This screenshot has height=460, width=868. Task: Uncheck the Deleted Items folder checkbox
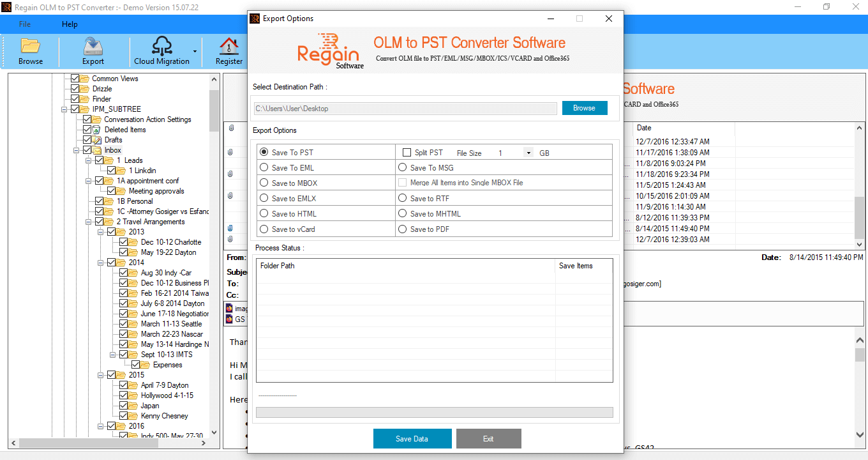[86, 129]
